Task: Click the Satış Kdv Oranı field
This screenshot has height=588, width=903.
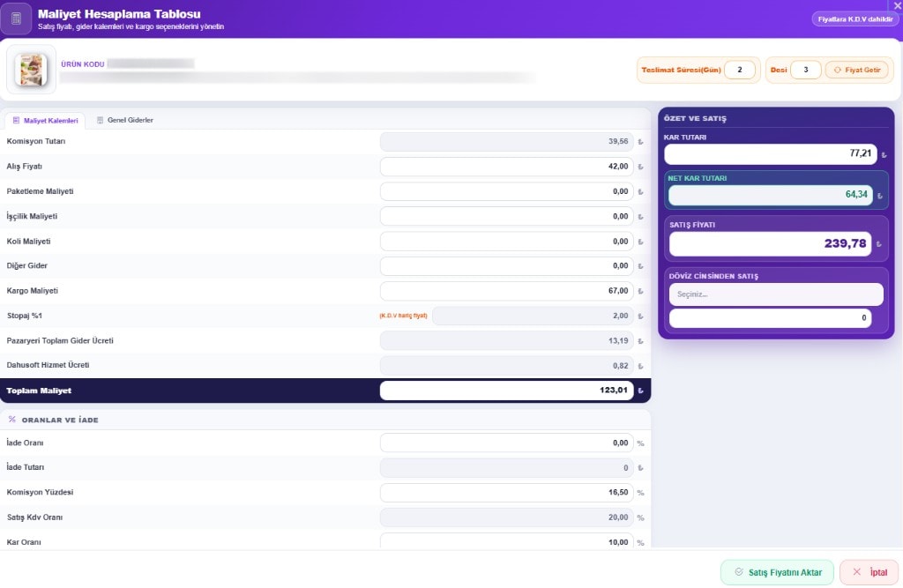Action: point(507,517)
